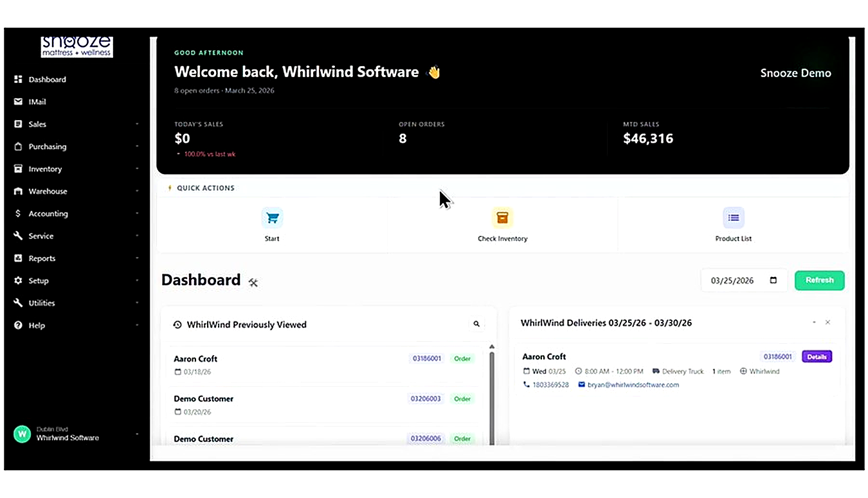This screenshot has width=868, height=498.
Task: Open Dashboard in the sidebar
Action: coord(47,80)
